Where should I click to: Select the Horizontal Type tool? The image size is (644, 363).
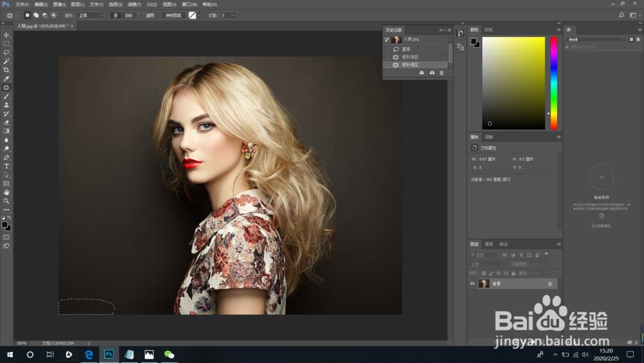[x=6, y=166]
